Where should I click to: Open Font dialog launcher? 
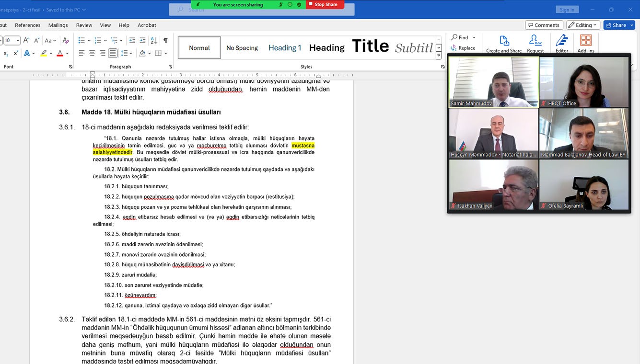(70, 67)
